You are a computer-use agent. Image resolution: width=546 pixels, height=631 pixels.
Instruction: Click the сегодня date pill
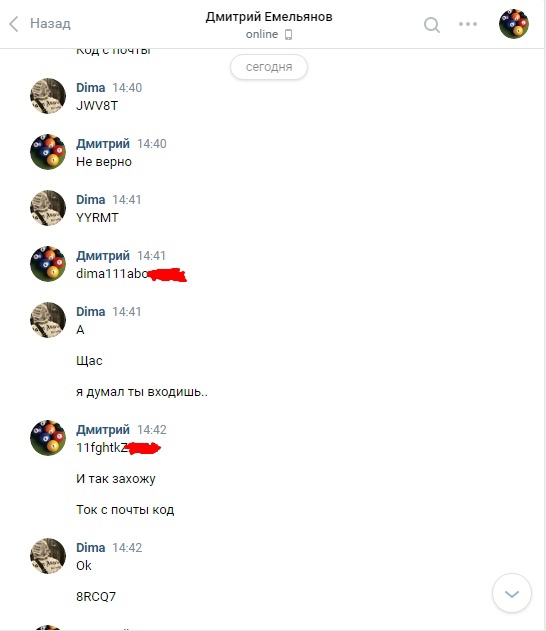269,67
